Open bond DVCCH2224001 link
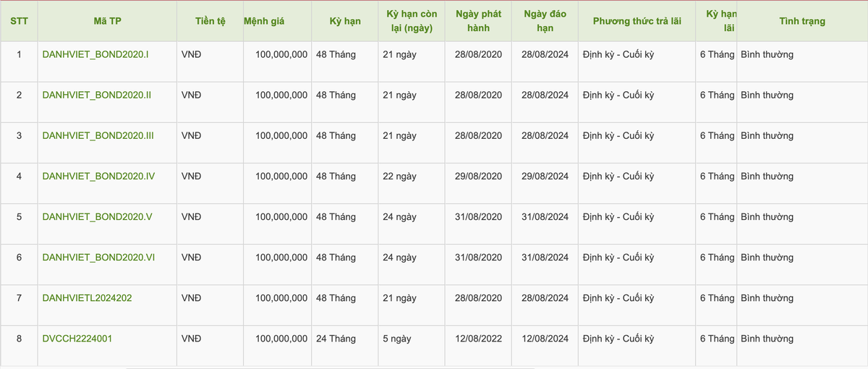Screen dimensions: 868x369 pos(77,339)
